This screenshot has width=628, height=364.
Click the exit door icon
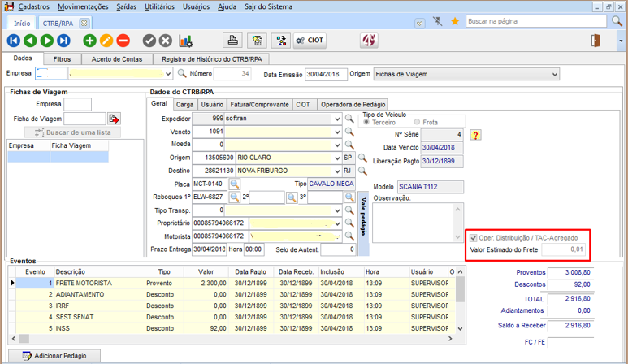pyautogui.click(x=596, y=41)
